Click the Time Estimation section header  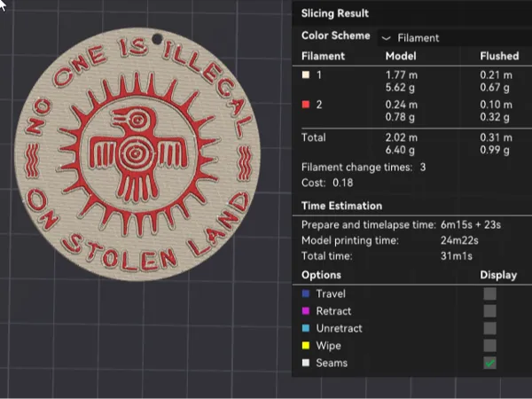click(341, 206)
